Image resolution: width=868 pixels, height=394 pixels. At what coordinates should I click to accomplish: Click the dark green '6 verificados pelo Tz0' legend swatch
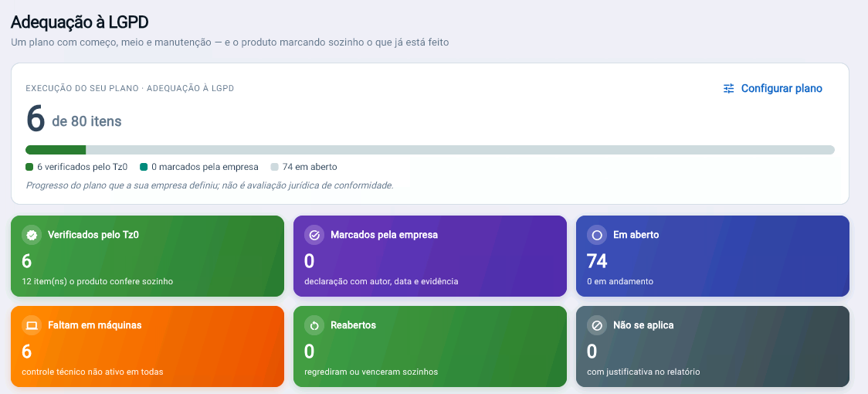coord(29,167)
